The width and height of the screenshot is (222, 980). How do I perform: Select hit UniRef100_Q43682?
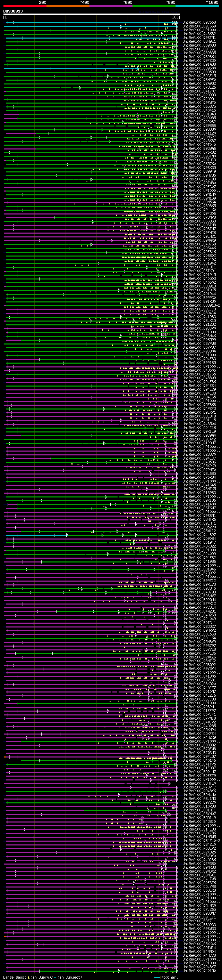tap(199, 34)
